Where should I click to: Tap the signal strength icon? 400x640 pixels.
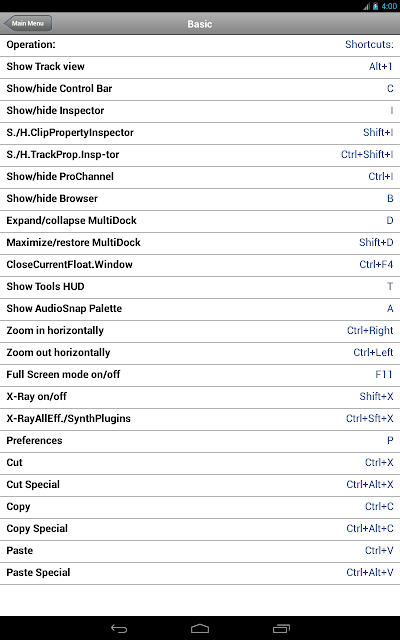pyautogui.click(x=367, y=6)
